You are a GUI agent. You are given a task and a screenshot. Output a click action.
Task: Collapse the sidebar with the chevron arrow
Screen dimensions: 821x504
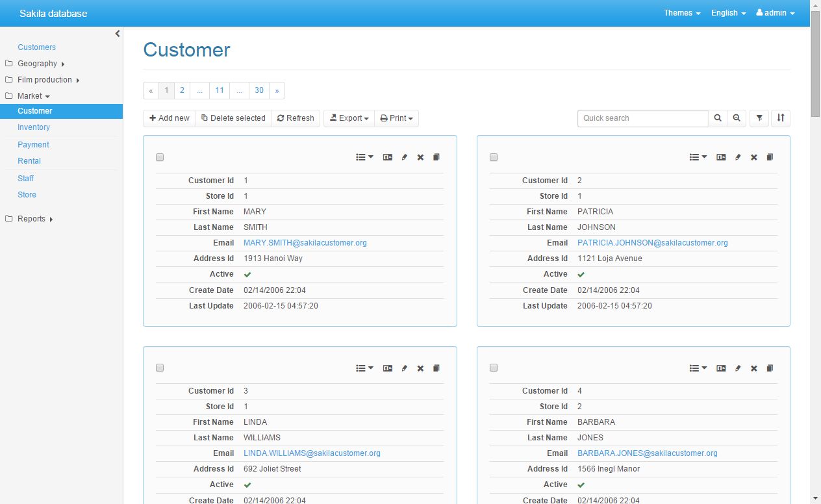[x=118, y=34]
